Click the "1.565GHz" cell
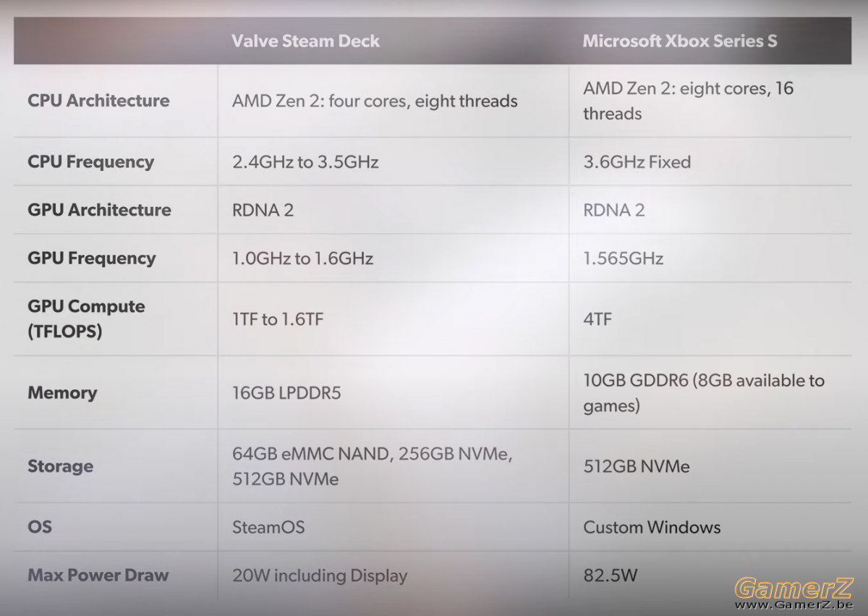The width and height of the screenshot is (868, 616). click(623, 258)
